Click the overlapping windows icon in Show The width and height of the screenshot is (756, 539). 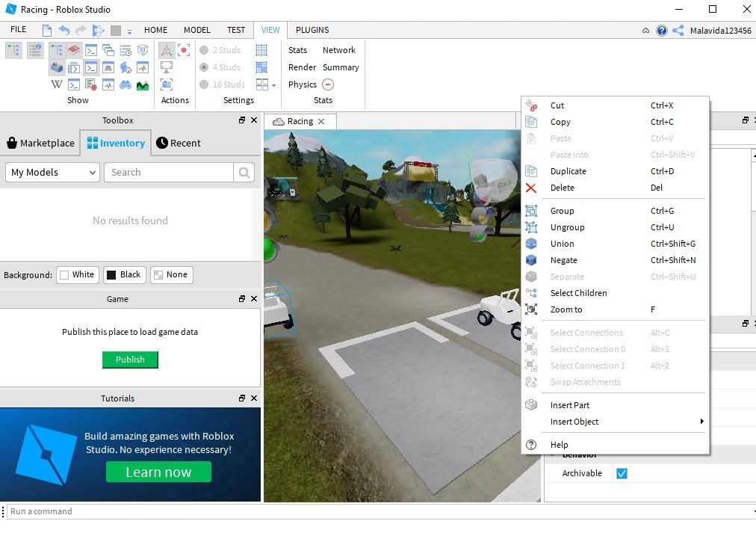(x=108, y=50)
